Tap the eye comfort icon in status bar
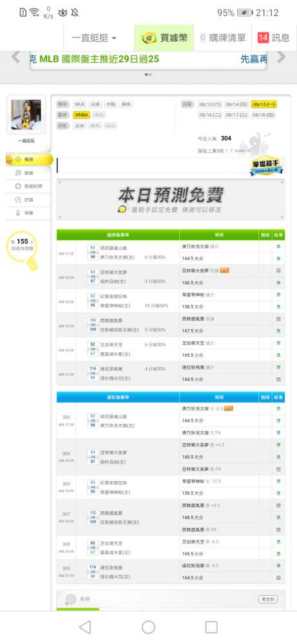The image size is (297, 644). tap(62, 13)
